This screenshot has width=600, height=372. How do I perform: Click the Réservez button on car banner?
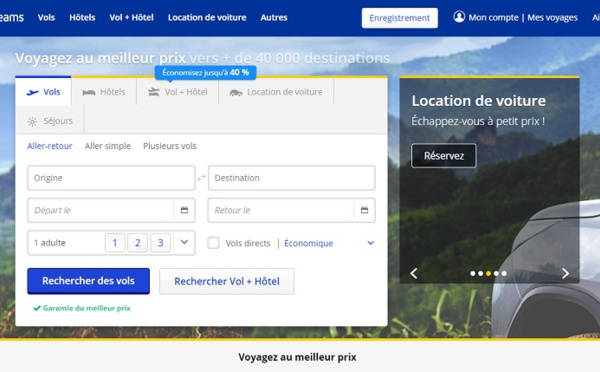[x=444, y=155]
